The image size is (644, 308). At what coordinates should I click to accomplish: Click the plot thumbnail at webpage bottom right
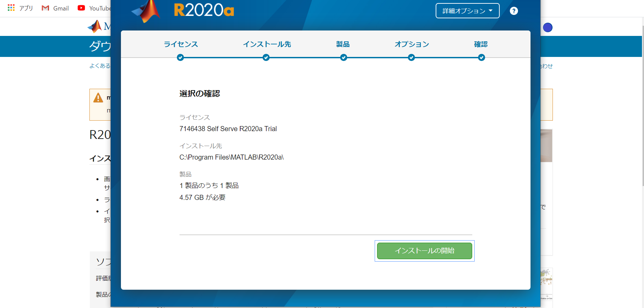(546, 284)
